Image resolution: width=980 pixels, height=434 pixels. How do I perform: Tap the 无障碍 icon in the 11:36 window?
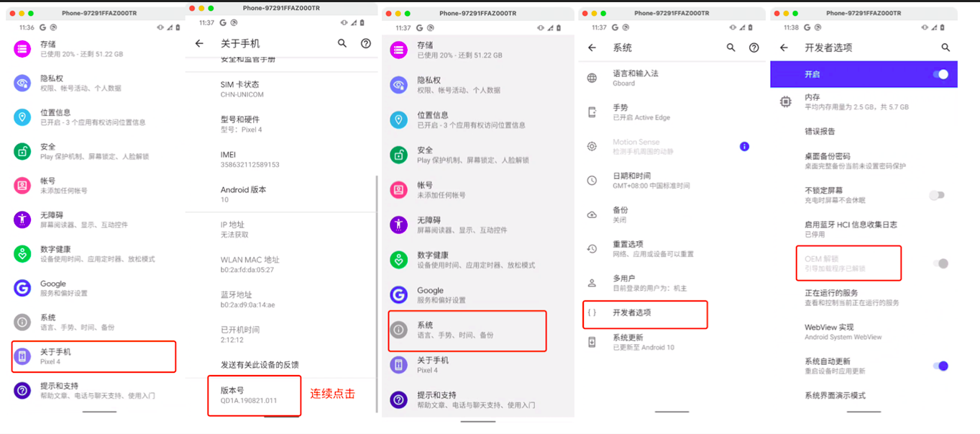22,220
